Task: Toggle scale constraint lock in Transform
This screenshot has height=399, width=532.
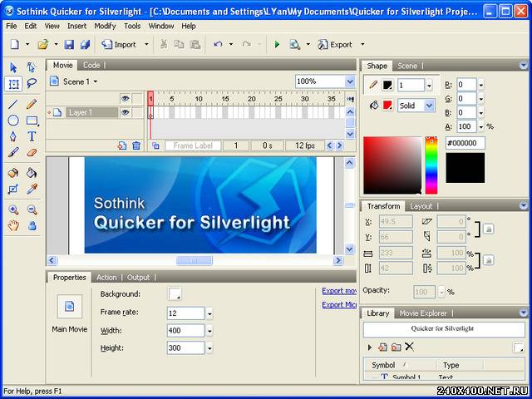Action: click(x=488, y=260)
